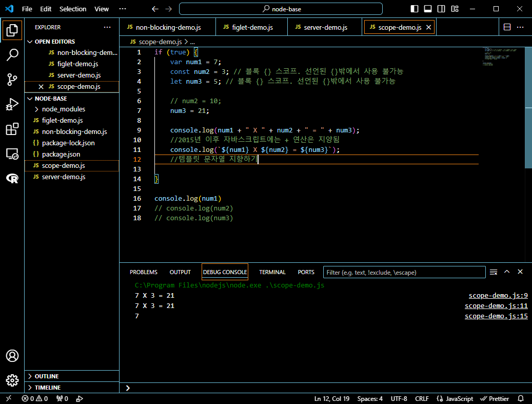532x404 pixels.
Task: Go forward in navigation history
Action: tap(169, 9)
